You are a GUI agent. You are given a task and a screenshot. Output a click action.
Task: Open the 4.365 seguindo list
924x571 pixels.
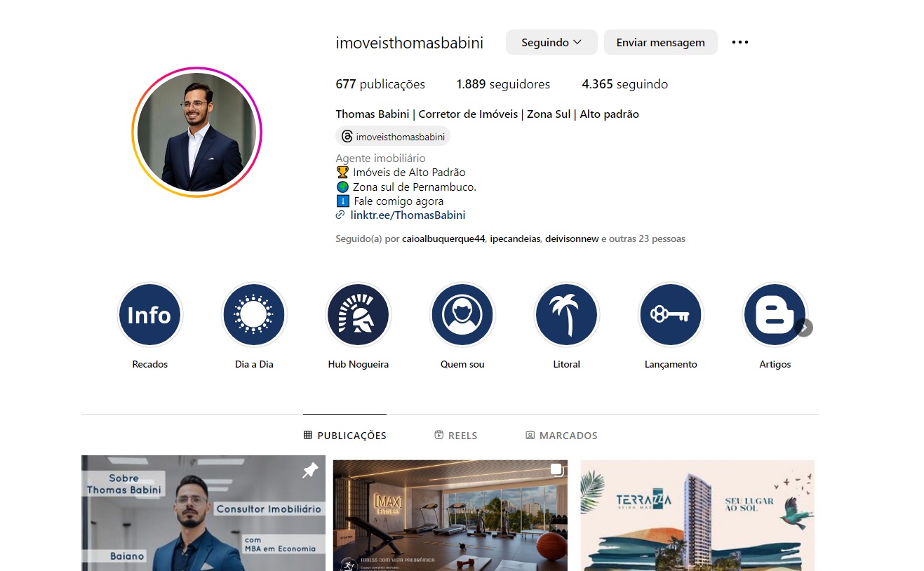tap(624, 84)
